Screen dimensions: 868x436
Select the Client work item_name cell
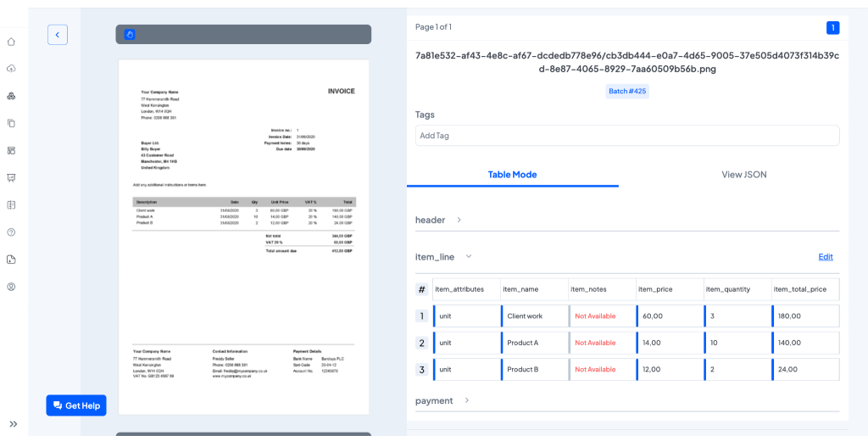pyautogui.click(x=534, y=316)
